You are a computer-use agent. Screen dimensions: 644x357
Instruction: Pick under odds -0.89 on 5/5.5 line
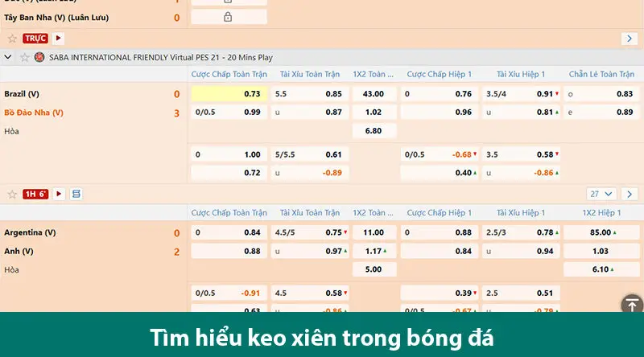(x=310, y=173)
